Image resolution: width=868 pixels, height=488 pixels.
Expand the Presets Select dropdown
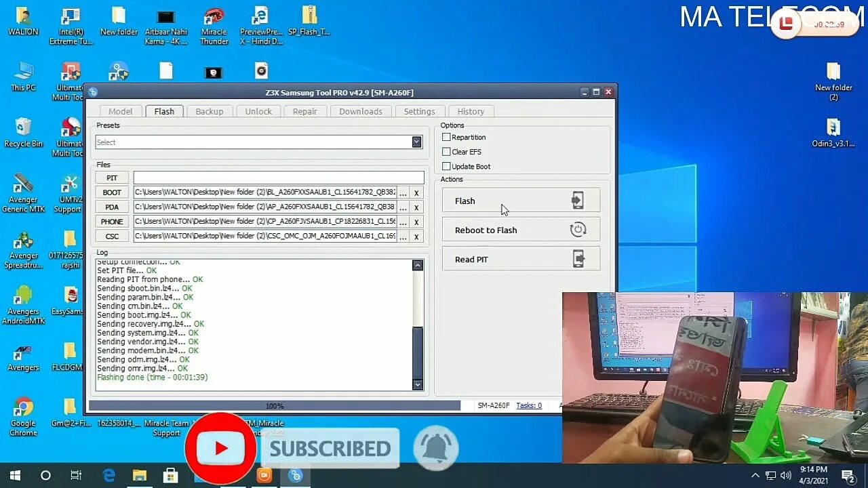(x=416, y=142)
